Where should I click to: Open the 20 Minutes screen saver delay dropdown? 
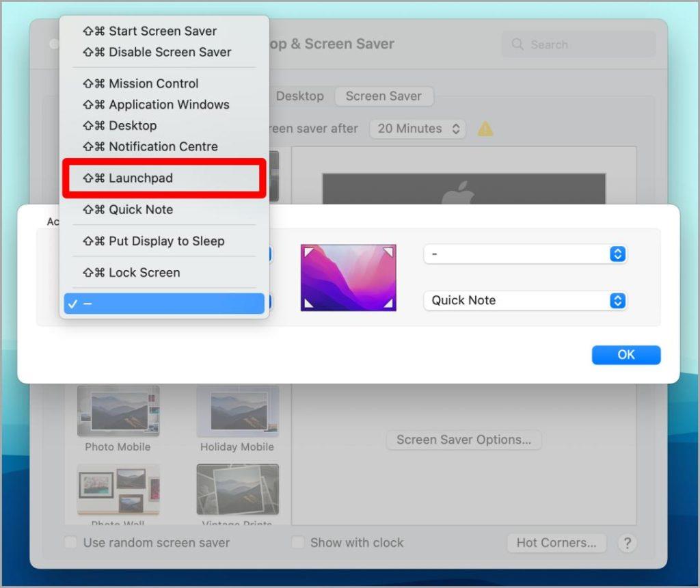tap(418, 129)
